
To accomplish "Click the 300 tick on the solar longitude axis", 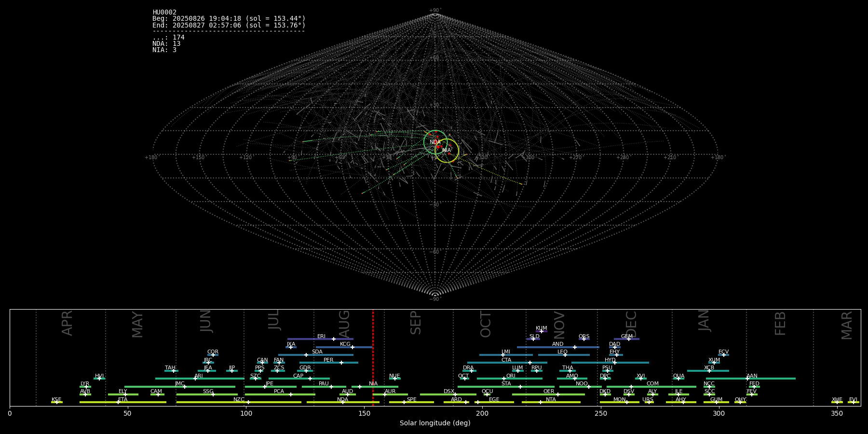I will pyautogui.click(x=719, y=413).
